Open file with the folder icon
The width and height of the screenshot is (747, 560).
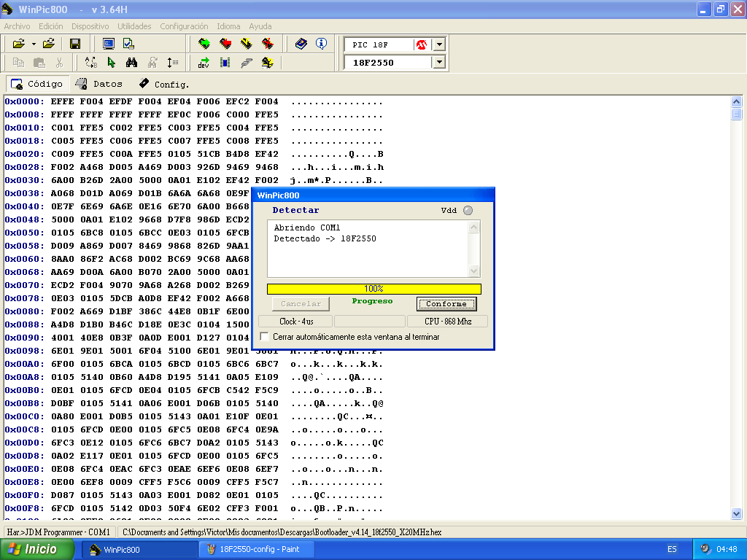coord(18,44)
